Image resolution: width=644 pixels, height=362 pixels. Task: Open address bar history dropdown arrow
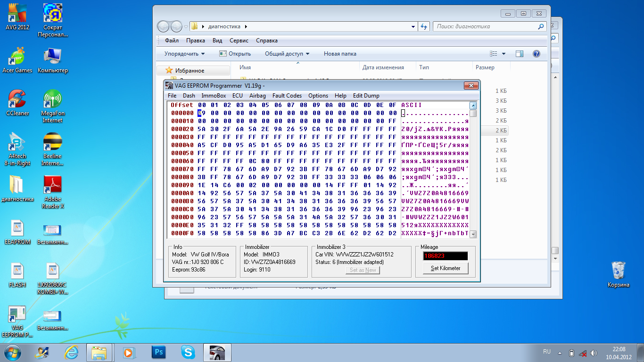pos(413,26)
